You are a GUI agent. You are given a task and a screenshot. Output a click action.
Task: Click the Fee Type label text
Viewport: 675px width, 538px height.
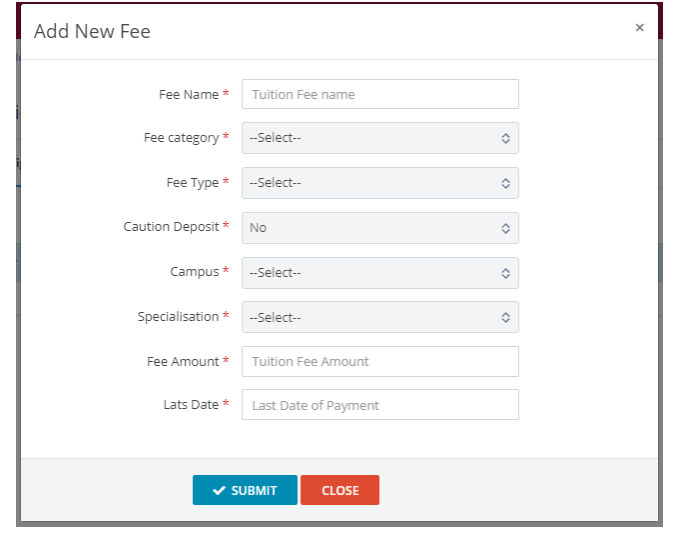coord(192,183)
